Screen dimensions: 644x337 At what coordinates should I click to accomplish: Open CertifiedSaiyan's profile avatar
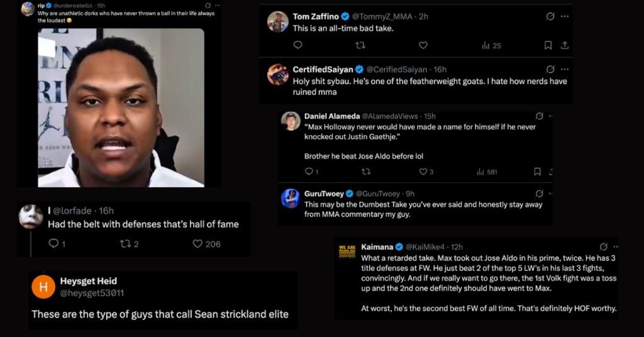tap(278, 75)
